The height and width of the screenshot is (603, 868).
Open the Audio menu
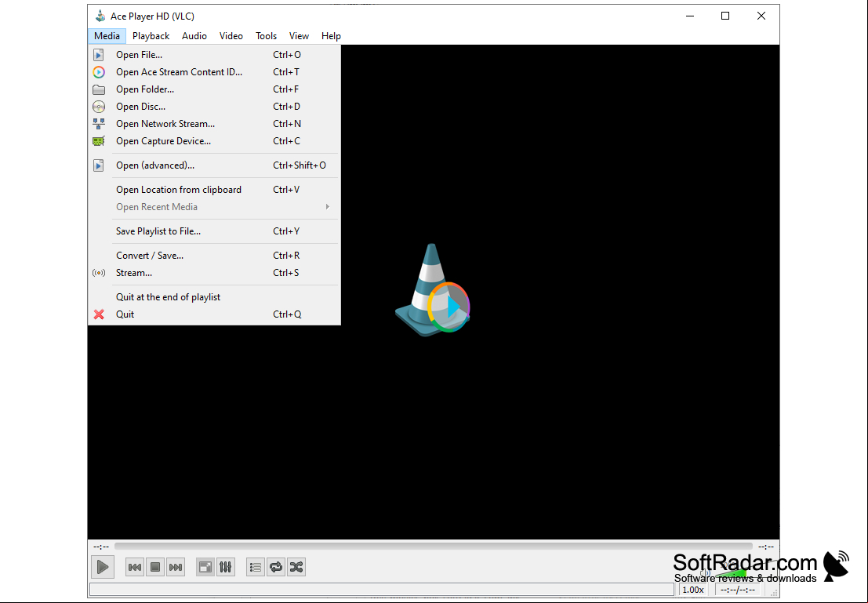pos(194,36)
